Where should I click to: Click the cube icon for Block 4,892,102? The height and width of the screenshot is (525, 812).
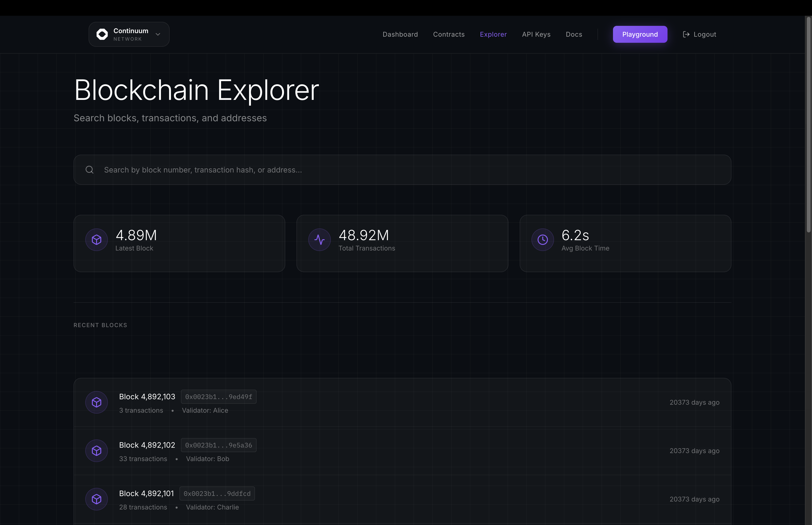tap(96, 451)
